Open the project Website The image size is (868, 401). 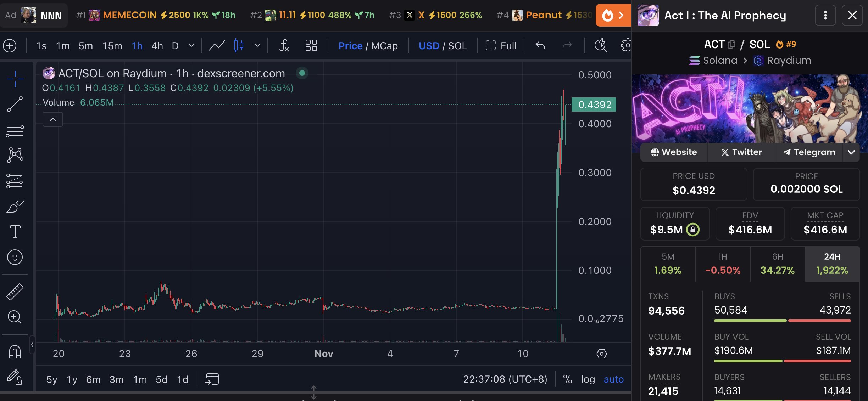coord(674,152)
